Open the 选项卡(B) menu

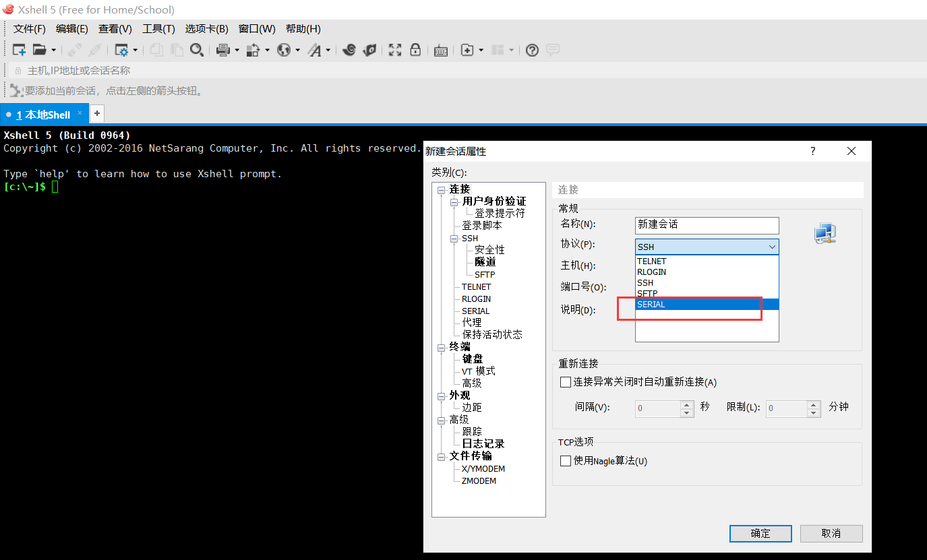(207, 29)
